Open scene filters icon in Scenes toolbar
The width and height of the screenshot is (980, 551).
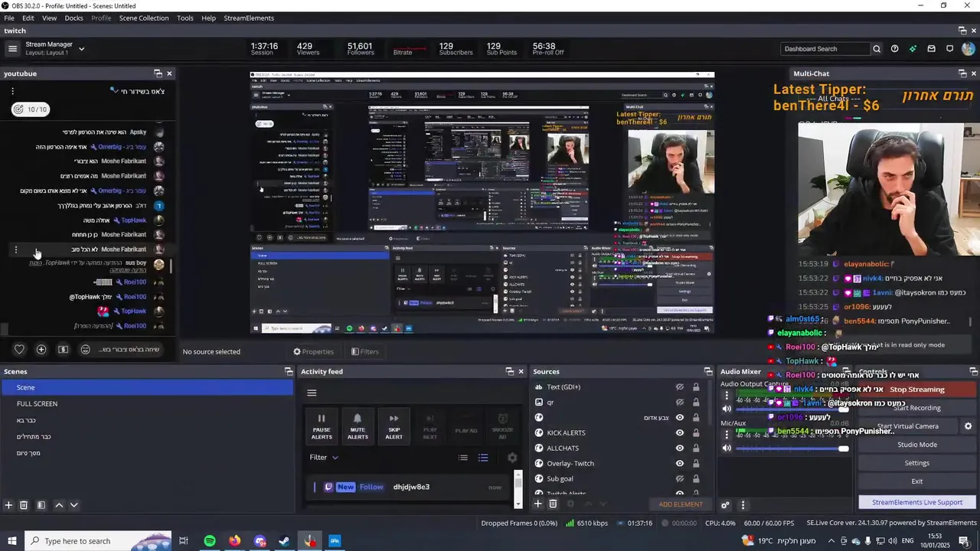coord(41,505)
